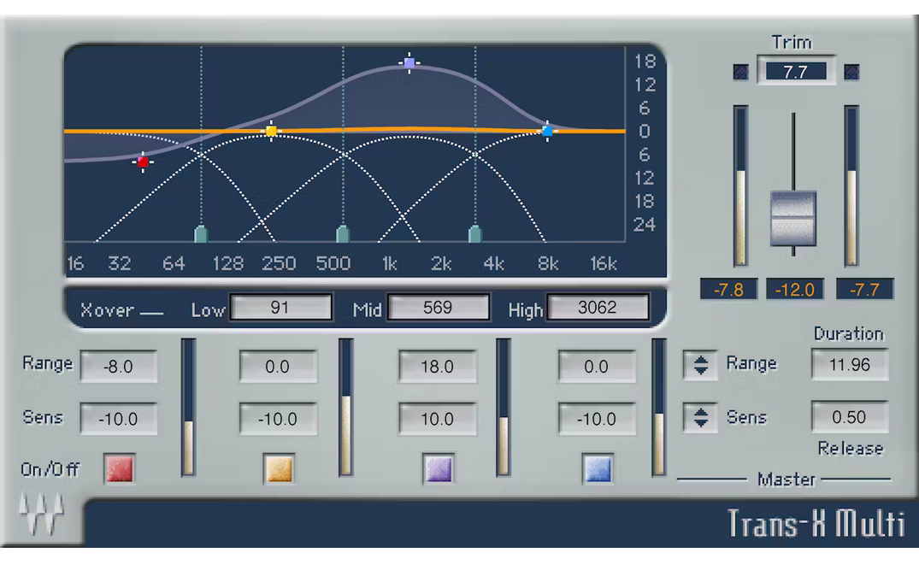Click the Release field showing 0.50
919x588 pixels.
click(850, 417)
